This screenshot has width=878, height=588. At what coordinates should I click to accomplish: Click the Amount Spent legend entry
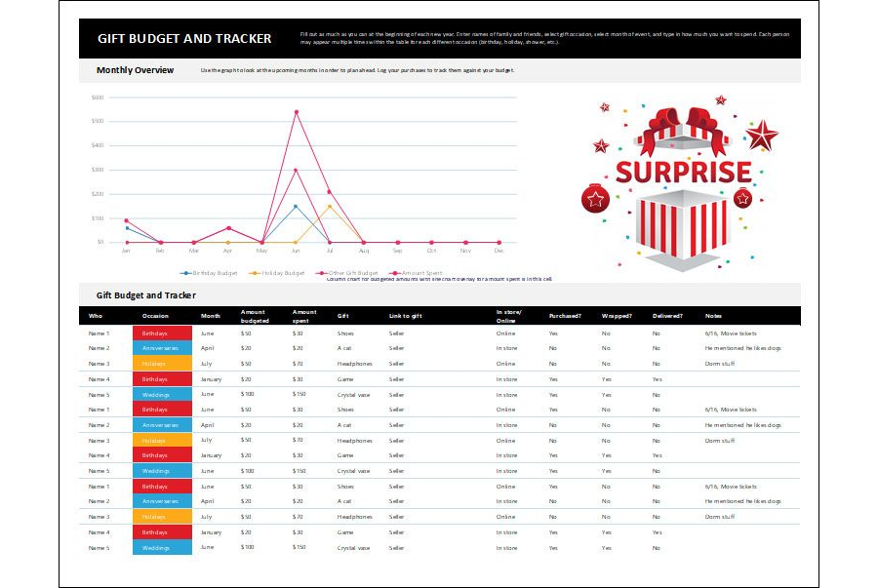click(416, 273)
